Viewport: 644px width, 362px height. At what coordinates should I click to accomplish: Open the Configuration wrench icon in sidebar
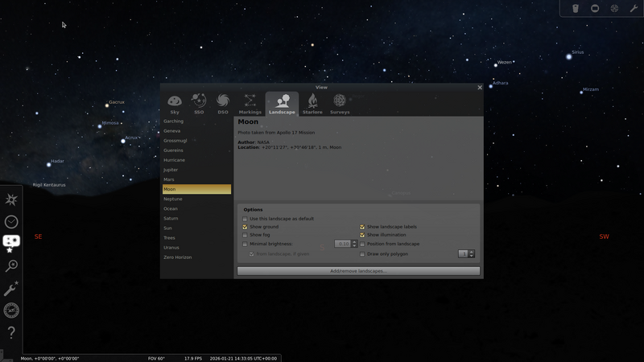11,289
